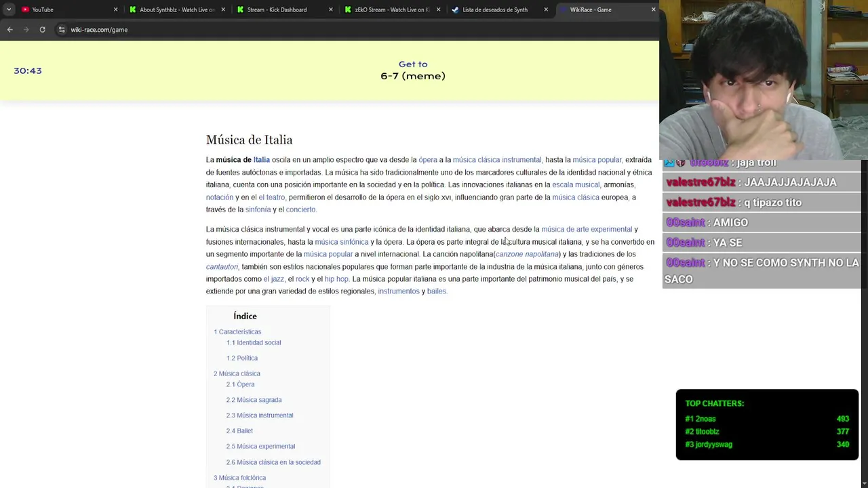Close the About Synthblz tab
Viewport: 868px width, 488px height.
tap(223, 9)
